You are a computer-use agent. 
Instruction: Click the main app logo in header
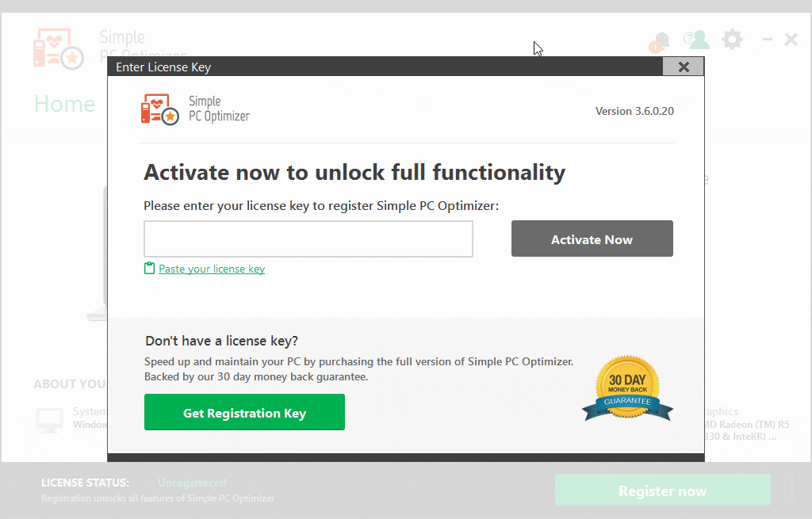coord(59,48)
